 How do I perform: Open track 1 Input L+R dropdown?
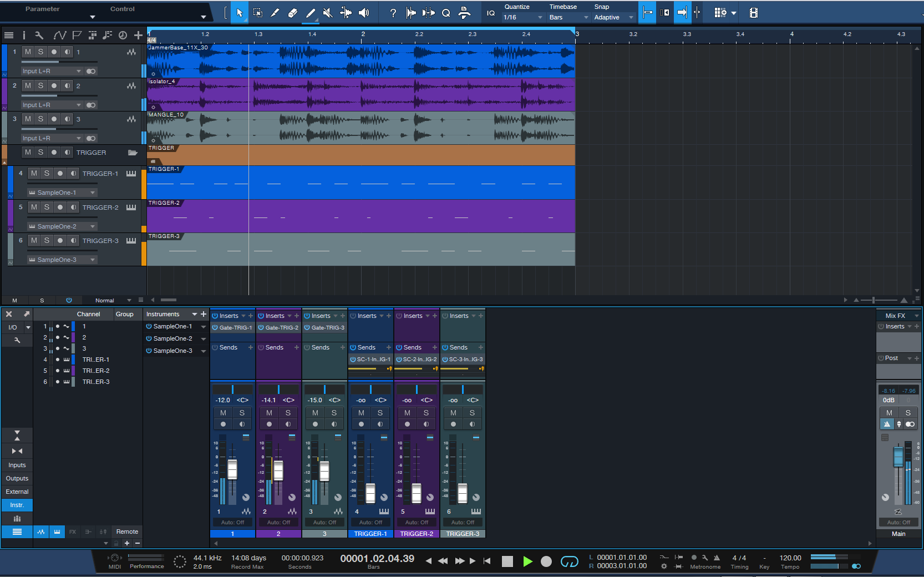tap(52, 71)
